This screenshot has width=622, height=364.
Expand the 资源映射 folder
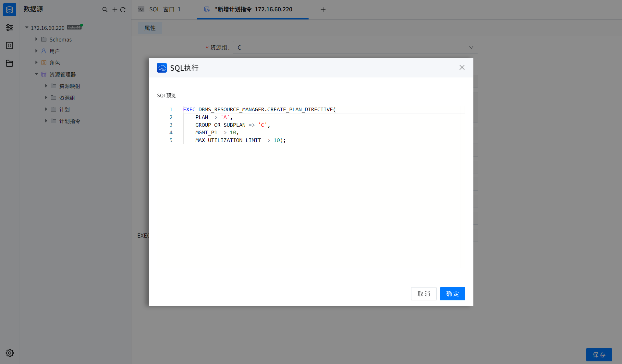(x=46, y=86)
